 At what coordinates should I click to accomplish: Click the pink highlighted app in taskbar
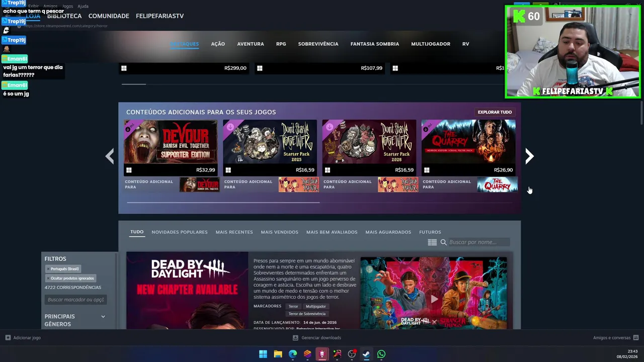[322, 354]
